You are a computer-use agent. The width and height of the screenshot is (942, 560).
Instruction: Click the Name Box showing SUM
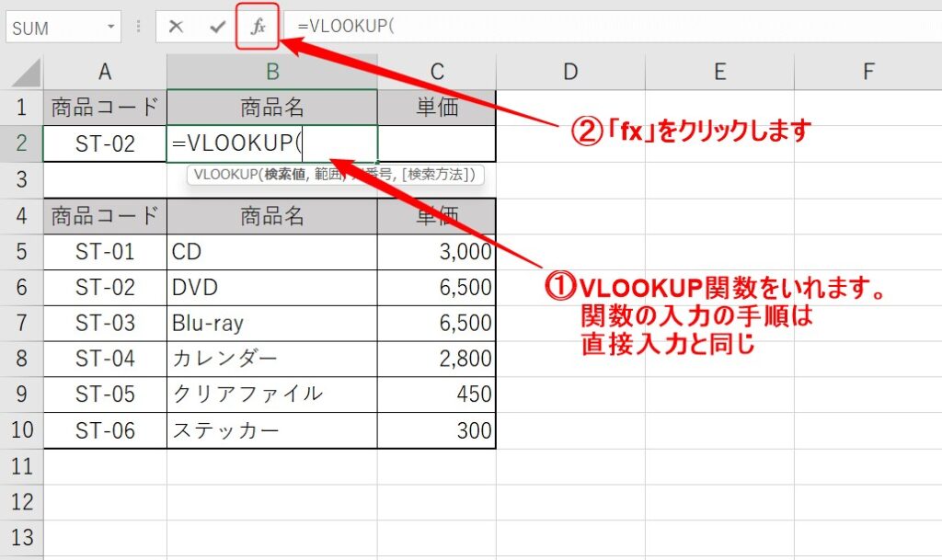point(55,28)
